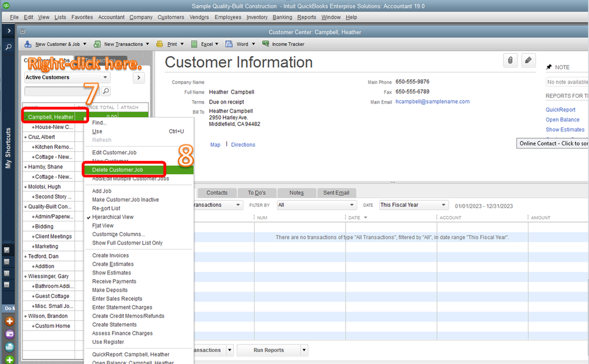
Task: Click the pushpin icon next to NOTE
Action: [549, 67]
